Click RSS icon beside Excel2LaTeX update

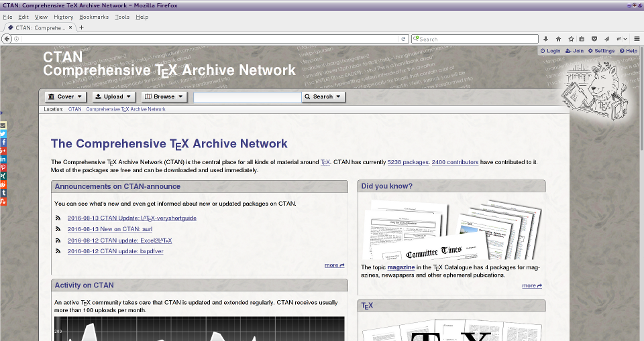click(58, 240)
